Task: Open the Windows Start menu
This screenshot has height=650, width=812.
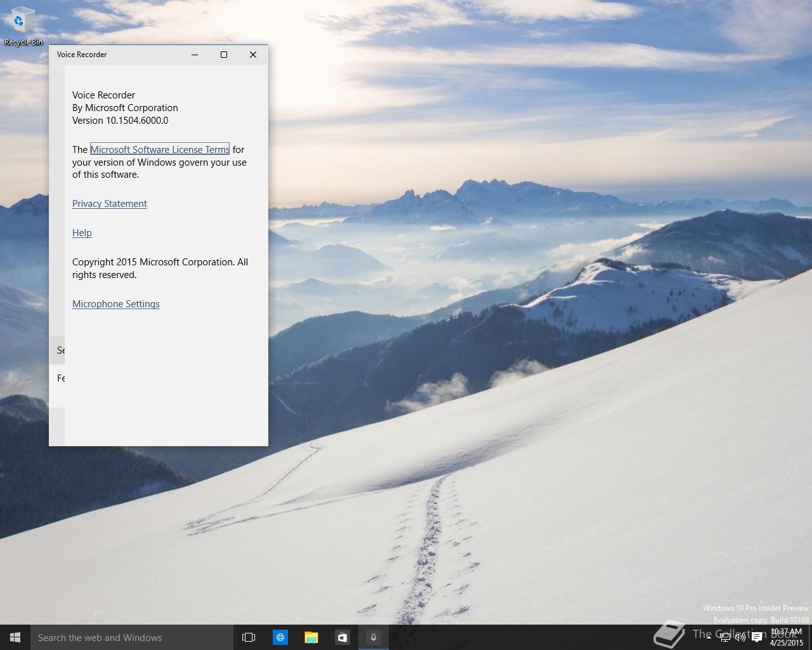Action: (x=15, y=637)
